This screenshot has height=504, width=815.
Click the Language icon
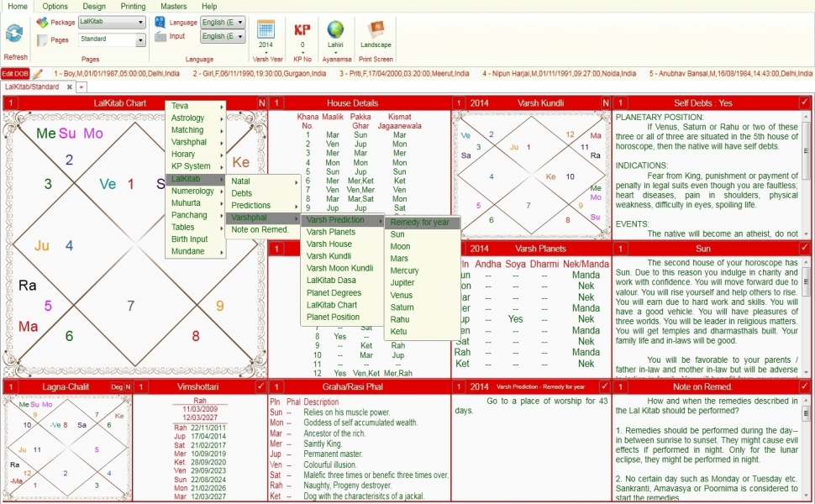(x=160, y=22)
